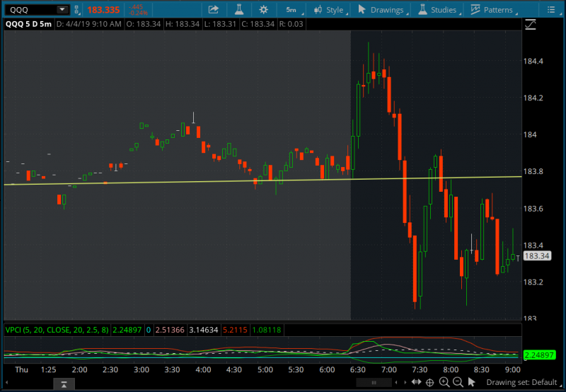
Task: Open the Style menu
Action: (x=328, y=10)
